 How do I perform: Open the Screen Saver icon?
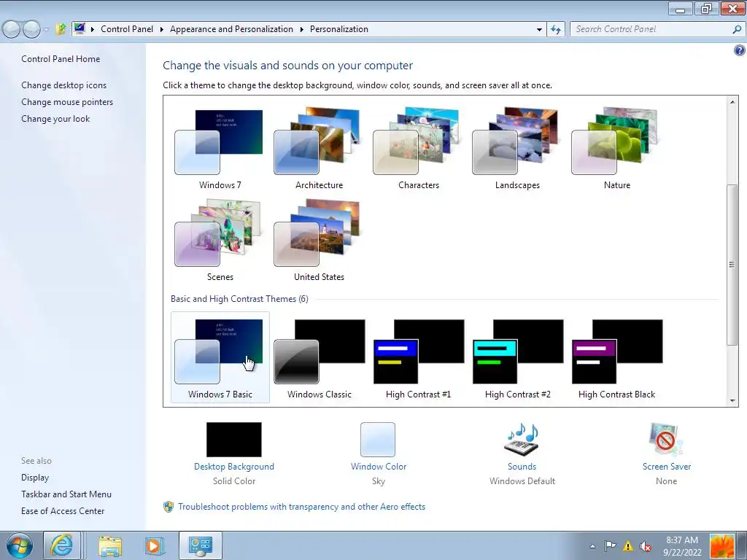coord(666,440)
